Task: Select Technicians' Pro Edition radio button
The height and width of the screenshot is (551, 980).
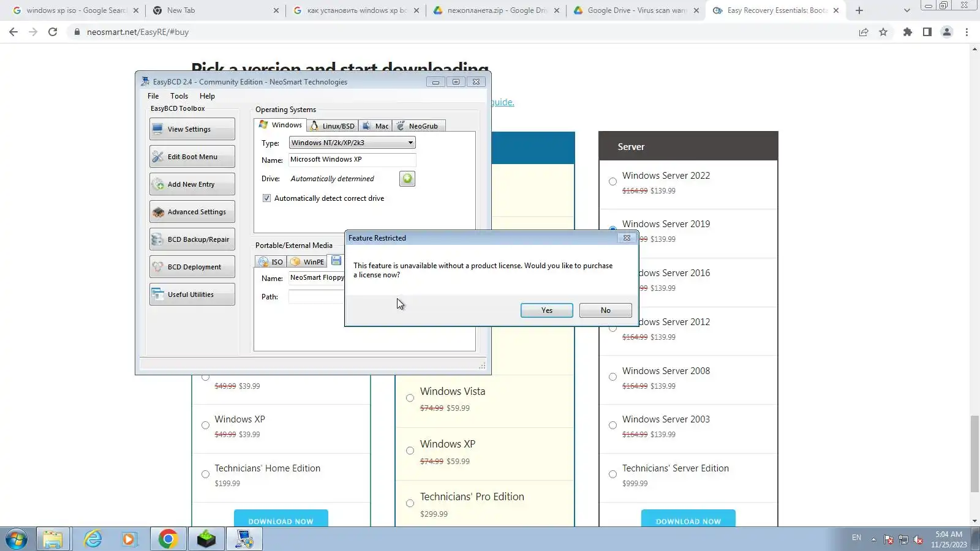Action: [410, 503]
